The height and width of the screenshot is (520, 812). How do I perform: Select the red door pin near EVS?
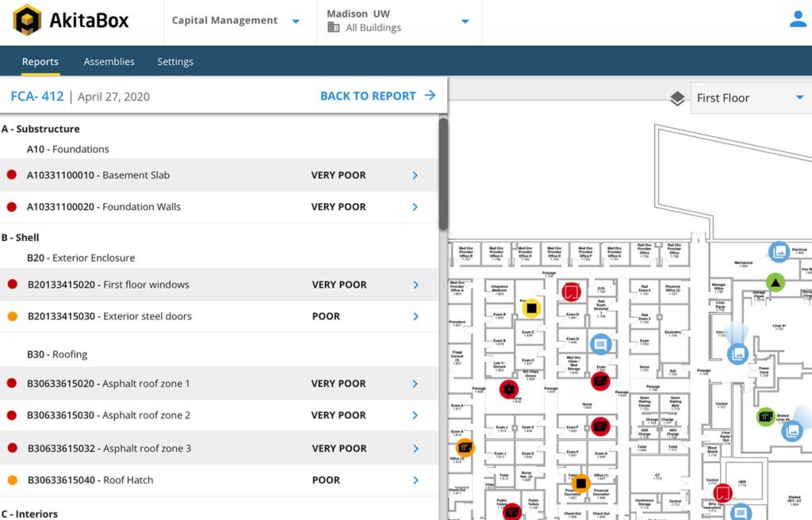tap(570, 291)
